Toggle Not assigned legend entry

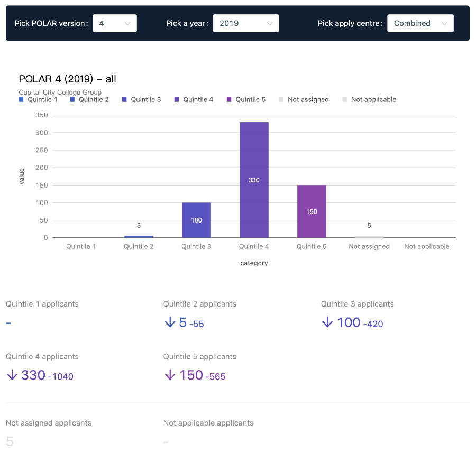pos(304,100)
